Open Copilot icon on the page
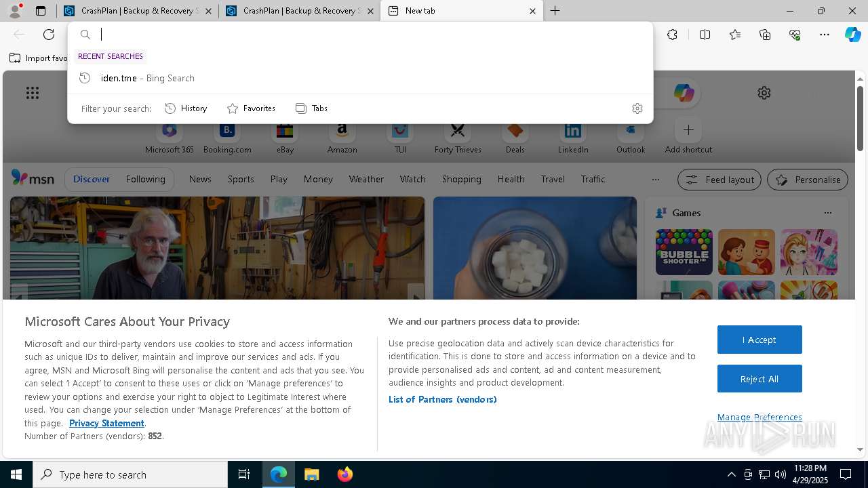The image size is (868, 488). (x=684, y=93)
